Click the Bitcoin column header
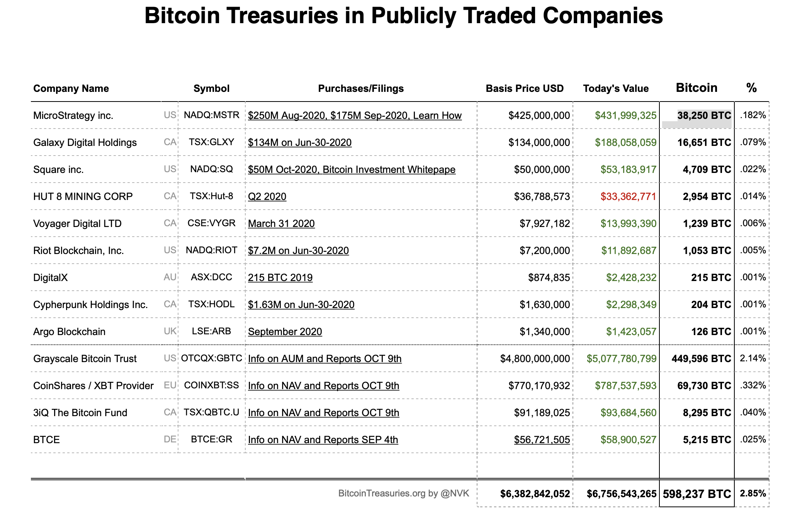 (x=696, y=88)
